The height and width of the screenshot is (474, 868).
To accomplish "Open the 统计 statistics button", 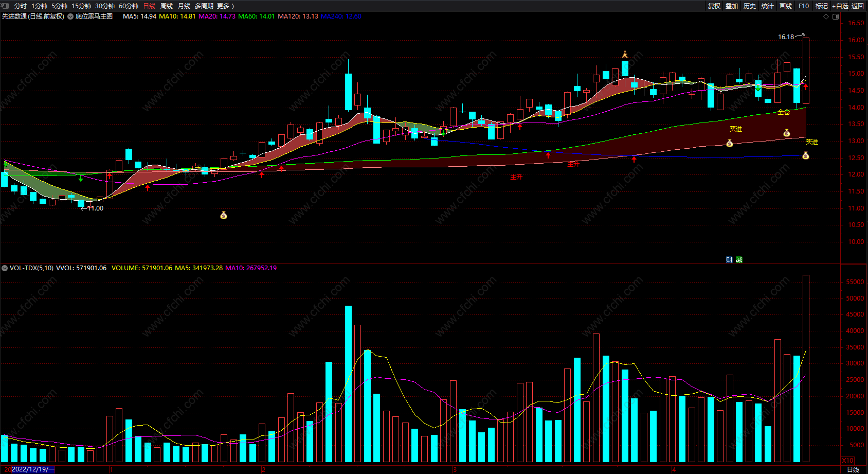I will pyautogui.click(x=768, y=6).
